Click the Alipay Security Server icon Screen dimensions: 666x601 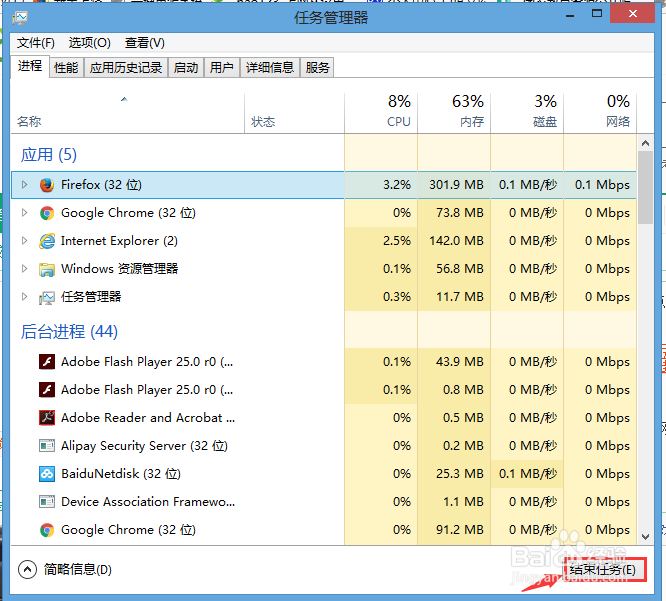coord(47,446)
